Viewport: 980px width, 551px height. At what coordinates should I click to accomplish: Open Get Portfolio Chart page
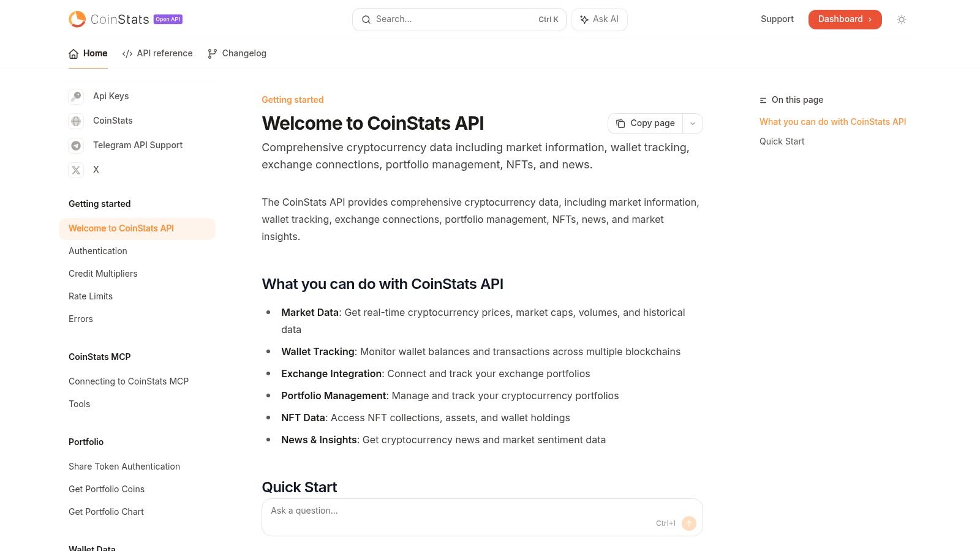(107, 512)
